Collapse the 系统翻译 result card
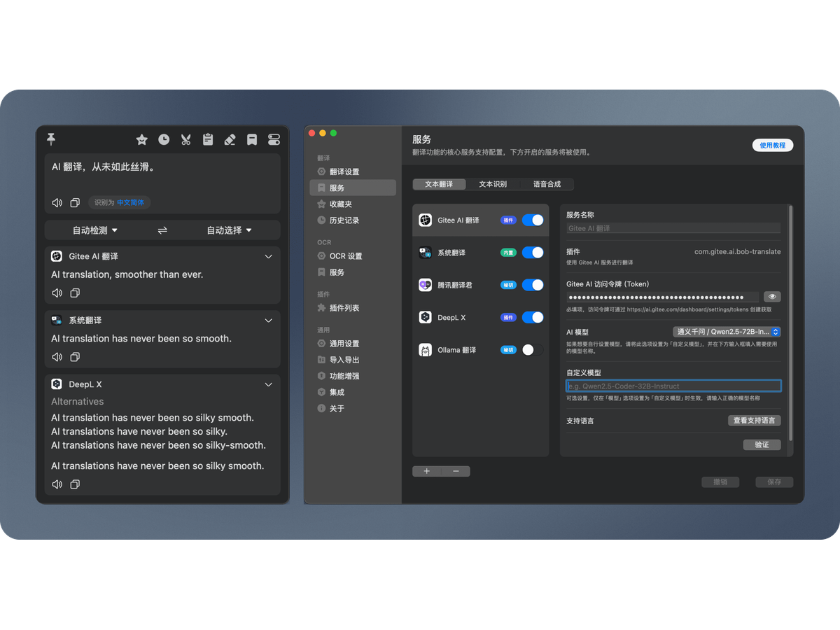Viewport: 840px width, 630px height. [x=268, y=321]
